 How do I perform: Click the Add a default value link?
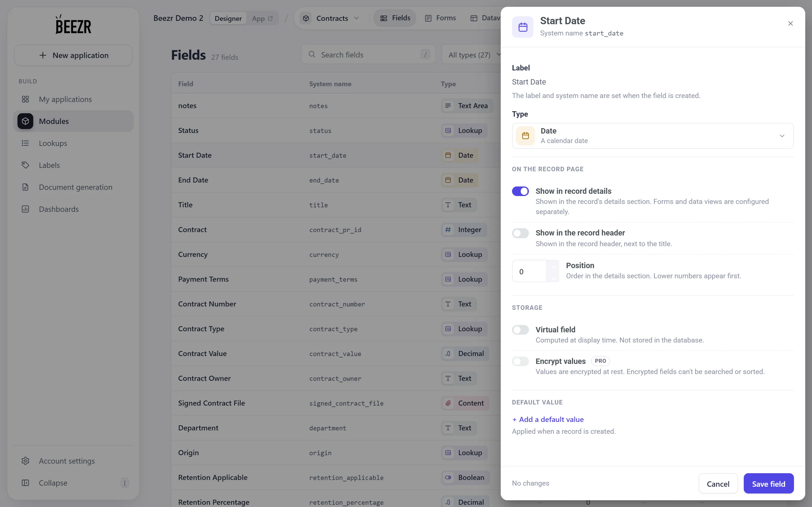click(x=548, y=419)
